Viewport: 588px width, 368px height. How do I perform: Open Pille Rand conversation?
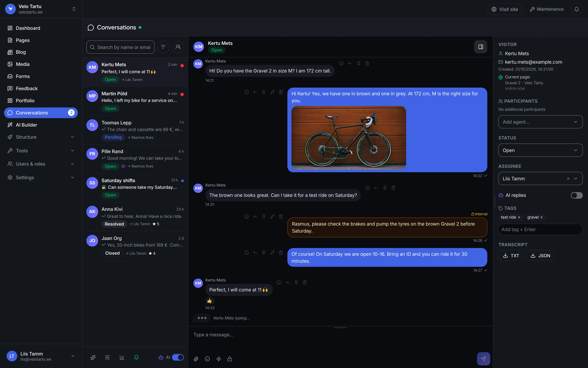click(135, 159)
